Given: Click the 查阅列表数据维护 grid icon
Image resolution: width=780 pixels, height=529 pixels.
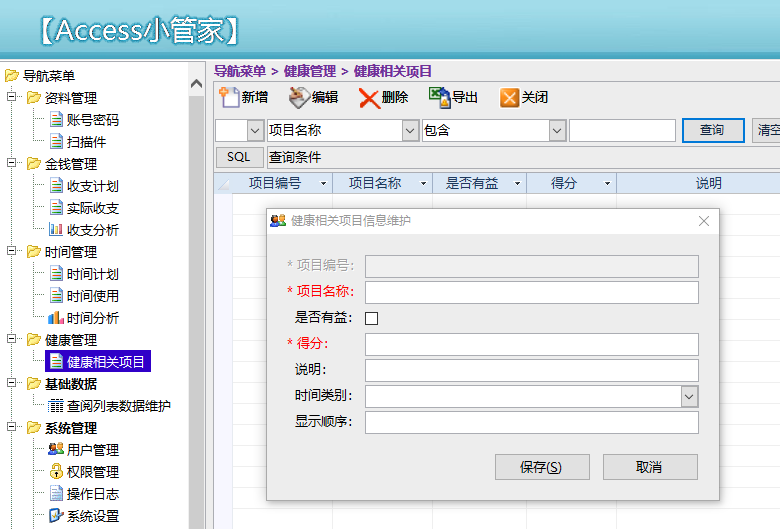Looking at the screenshot, I should [x=56, y=406].
